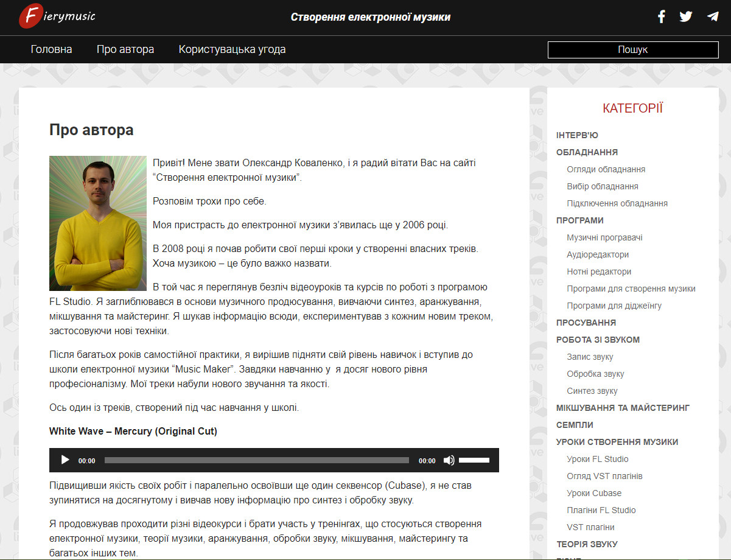Open МІКШУВАННЯ ТА МАЙСТЕРИНГ category
This screenshot has width=731, height=560.
coord(623,408)
